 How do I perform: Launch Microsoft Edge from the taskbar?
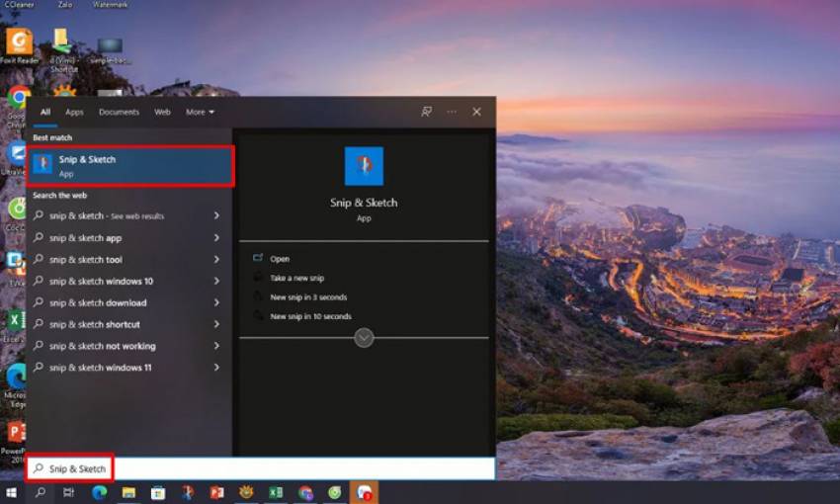(x=99, y=492)
